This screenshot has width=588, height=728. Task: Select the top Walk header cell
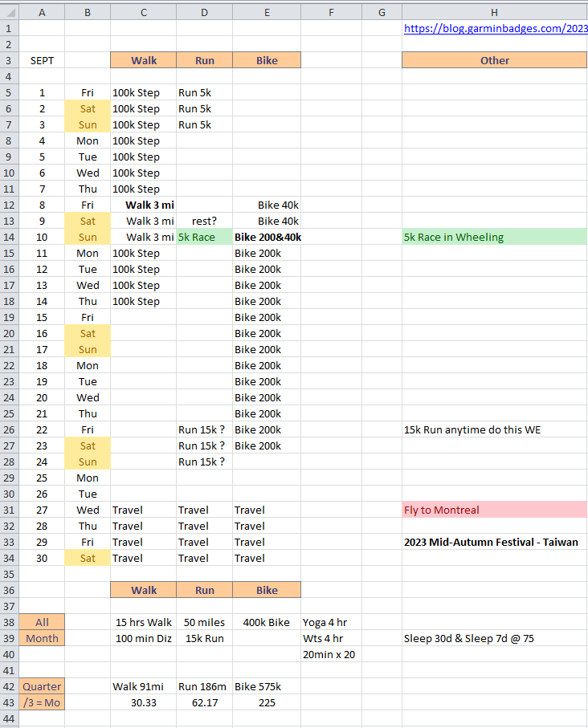coord(144,60)
